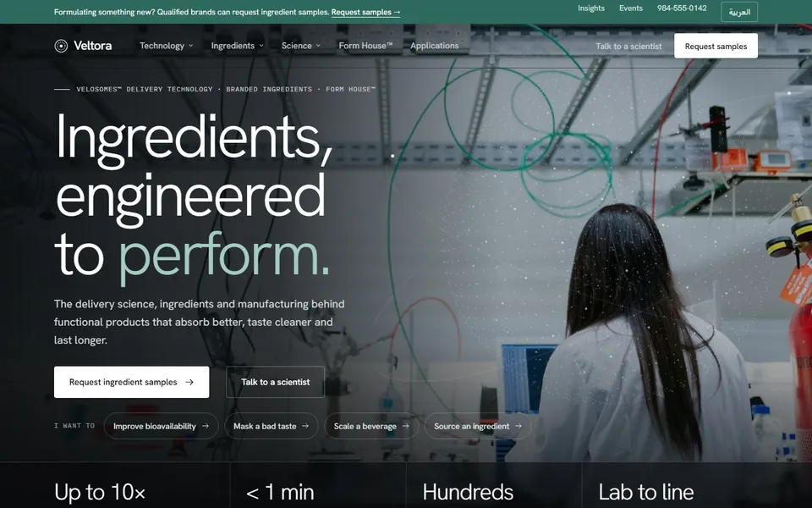The image size is (812, 508).
Task: Click the phone number 984-555-0142
Action: pyautogui.click(x=682, y=8)
